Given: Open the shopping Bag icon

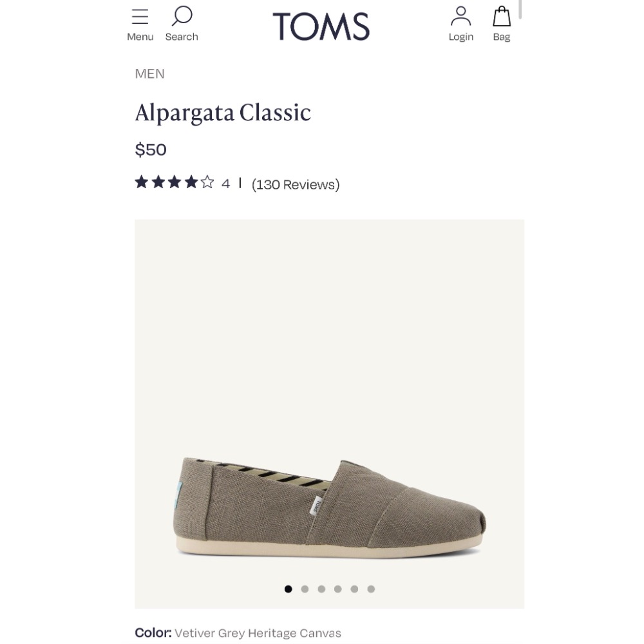Looking at the screenshot, I should [x=502, y=16].
